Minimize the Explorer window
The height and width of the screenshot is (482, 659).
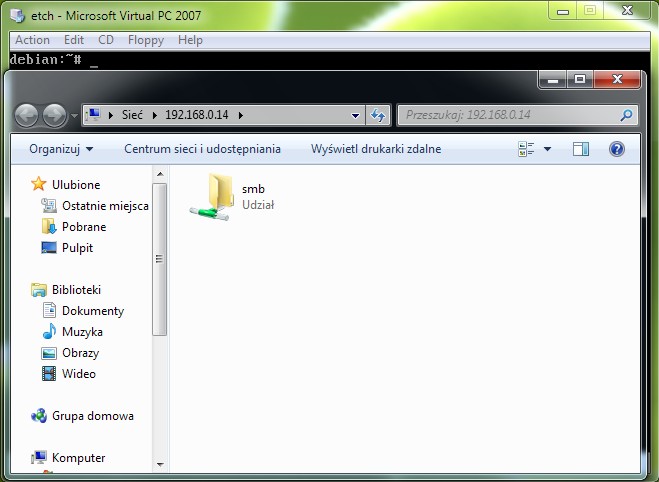point(553,79)
